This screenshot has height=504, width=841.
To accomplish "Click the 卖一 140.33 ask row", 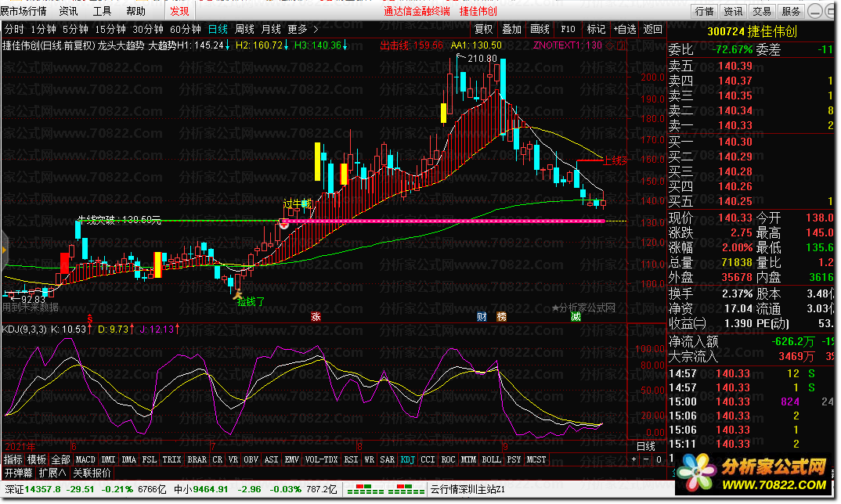I will (751, 125).
